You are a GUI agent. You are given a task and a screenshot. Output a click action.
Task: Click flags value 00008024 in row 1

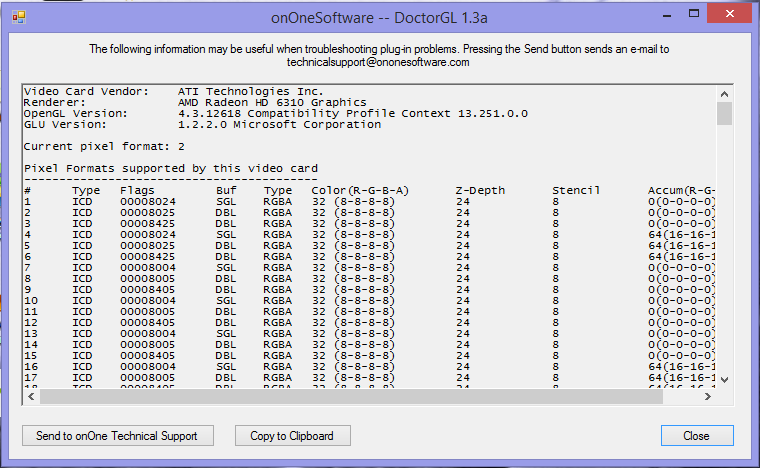point(148,202)
